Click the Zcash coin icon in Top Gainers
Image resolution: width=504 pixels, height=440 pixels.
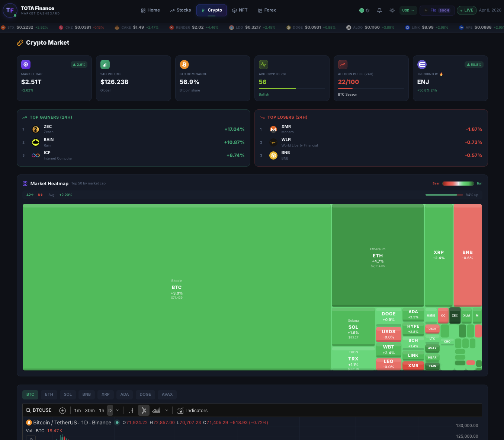(x=36, y=129)
